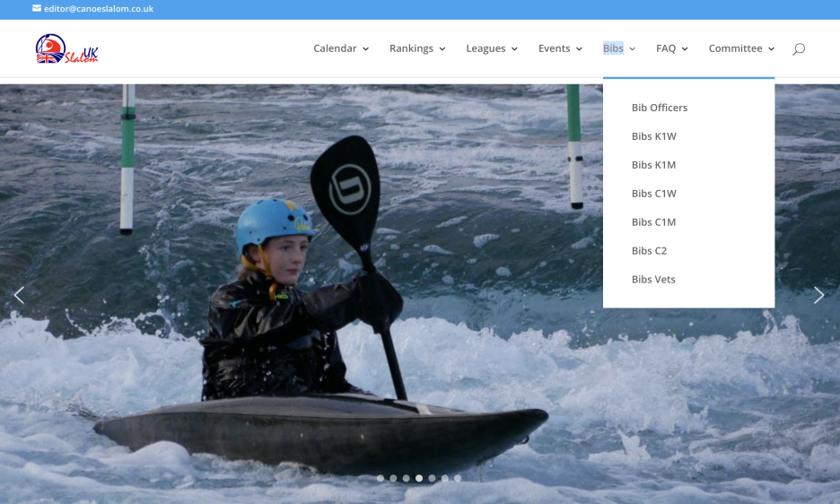Open the Committee dropdown menu
The height and width of the screenshot is (504, 840).
tap(740, 48)
